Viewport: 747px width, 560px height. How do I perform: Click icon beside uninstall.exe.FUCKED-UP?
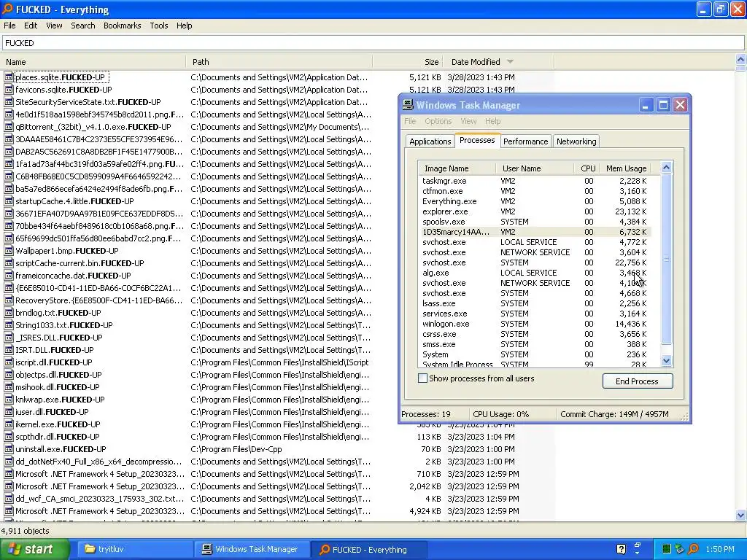point(9,448)
